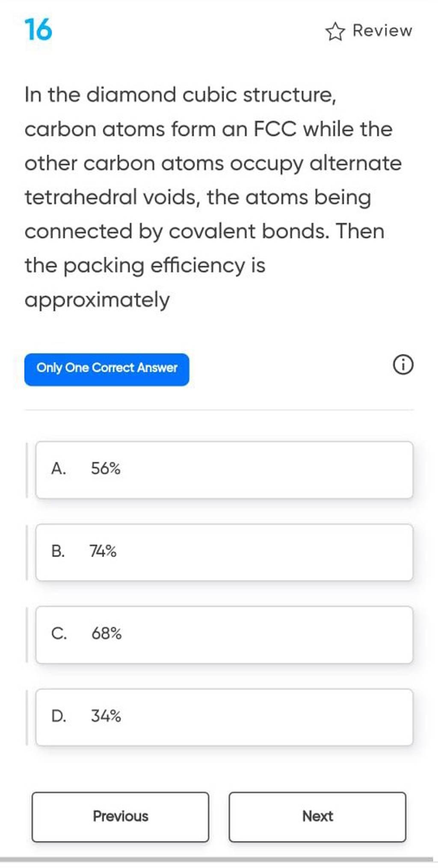Open the Only One Correct Answer chip
438x868 pixels.
click(x=107, y=368)
